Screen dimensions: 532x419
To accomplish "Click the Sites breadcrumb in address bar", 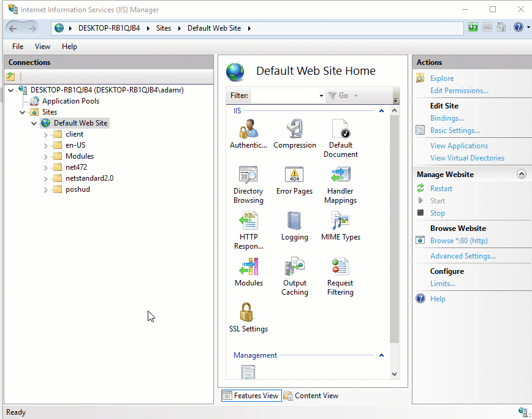I will (164, 28).
